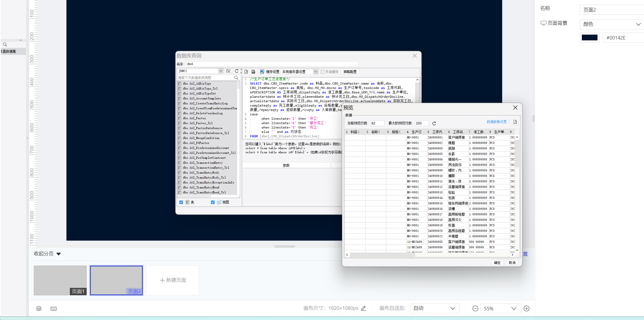Click the dbo.AAI_AABizType table icon
Viewport: 644px width, 320px height.
180,84
